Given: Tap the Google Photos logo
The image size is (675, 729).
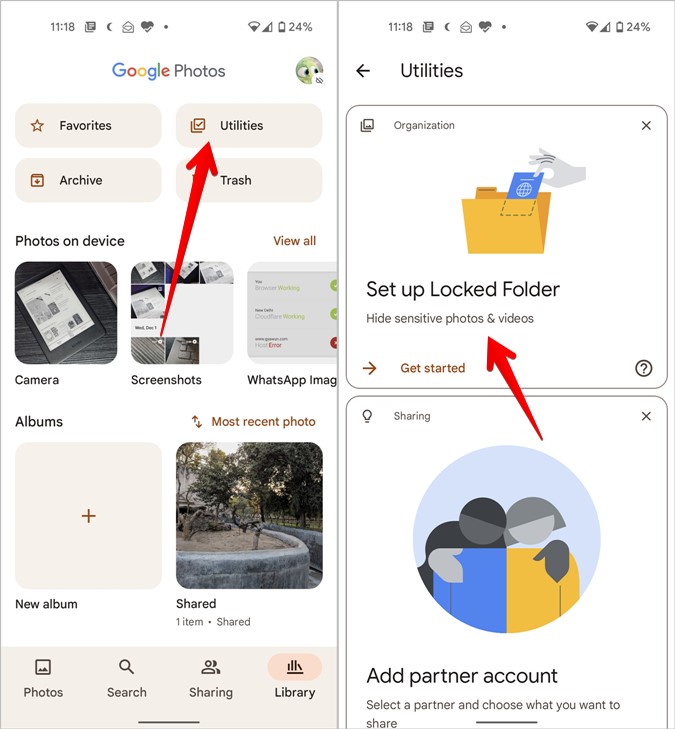Looking at the screenshot, I should point(168,71).
